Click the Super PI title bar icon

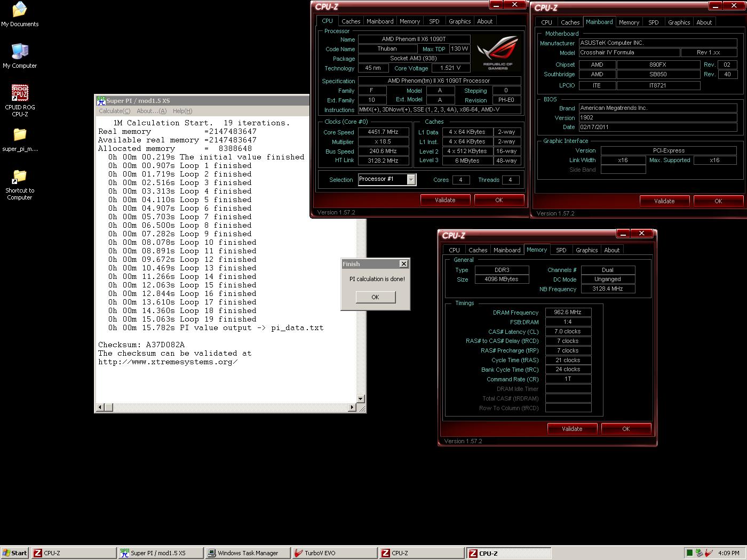tap(101, 100)
